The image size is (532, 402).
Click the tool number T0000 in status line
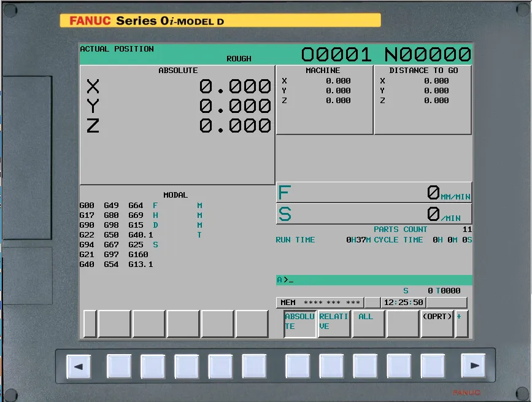coord(448,291)
